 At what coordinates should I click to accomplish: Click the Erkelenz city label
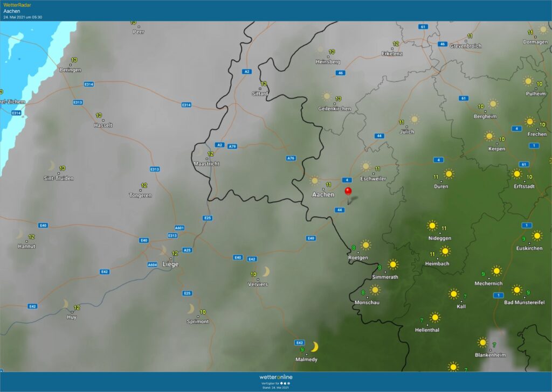click(x=392, y=53)
